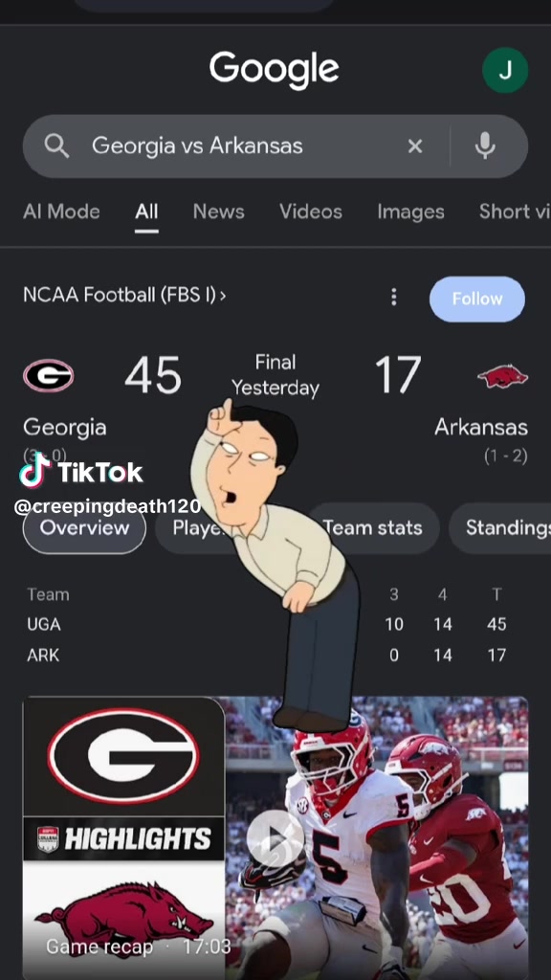551x980 pixels.
Task: Open the Team stats chip
Action: tap(373, 528)
